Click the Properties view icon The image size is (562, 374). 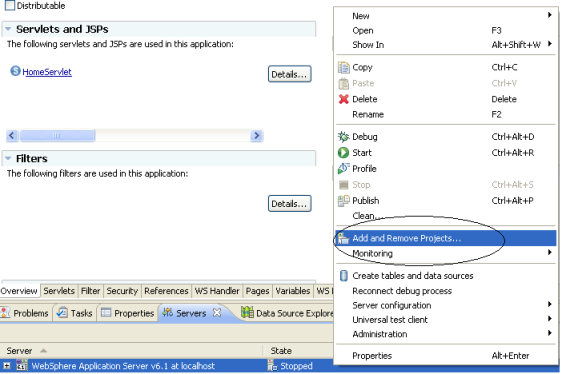click(106, 313)
